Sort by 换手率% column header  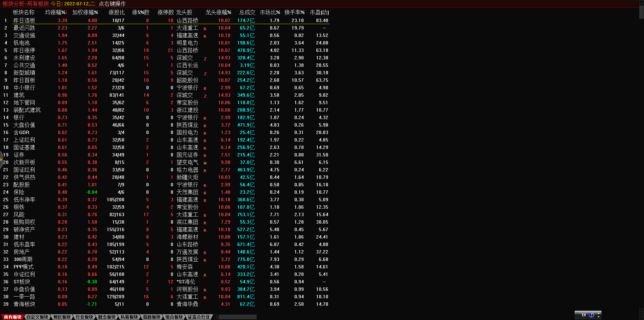click(294, 12)
